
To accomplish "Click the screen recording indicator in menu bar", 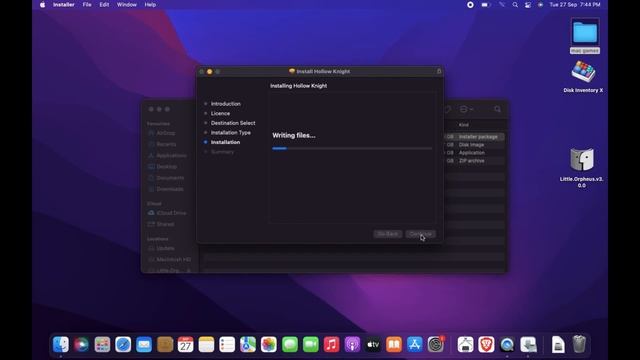I will pyautogui.click(x=470, y=5).
